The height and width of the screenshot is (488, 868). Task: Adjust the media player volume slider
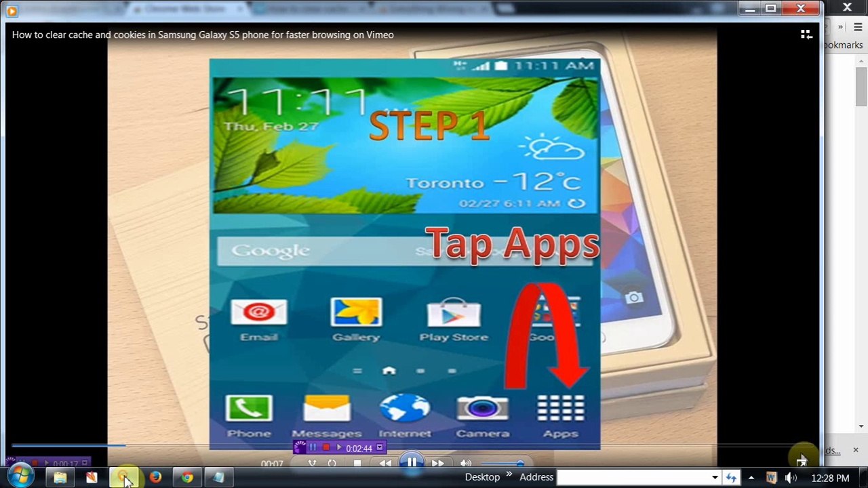(501, 464)
